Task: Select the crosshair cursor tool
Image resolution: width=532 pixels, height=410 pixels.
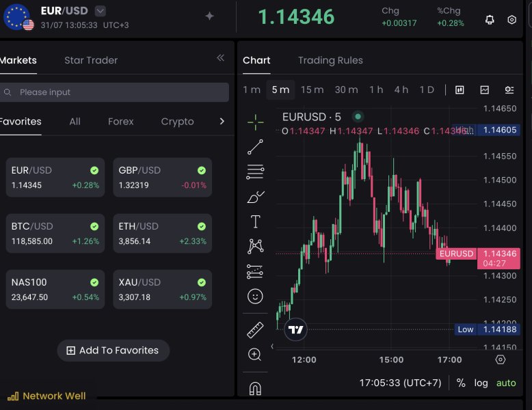Action: 255,122
